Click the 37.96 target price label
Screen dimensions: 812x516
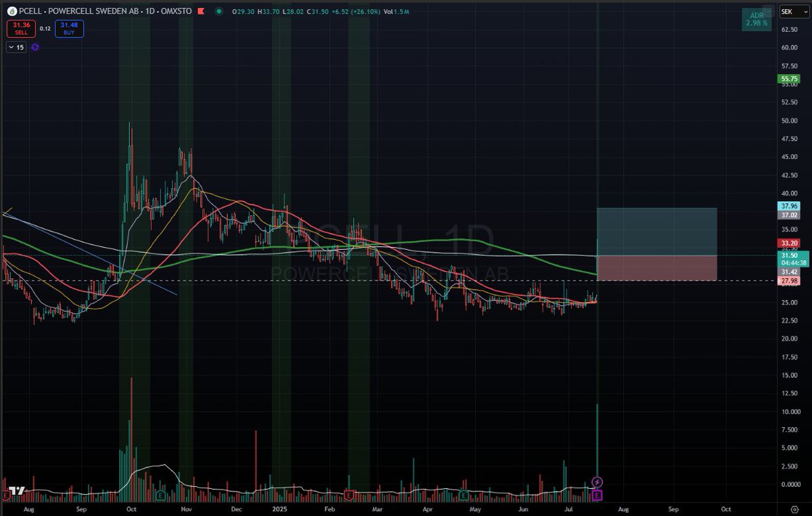(x=790, y=206)
